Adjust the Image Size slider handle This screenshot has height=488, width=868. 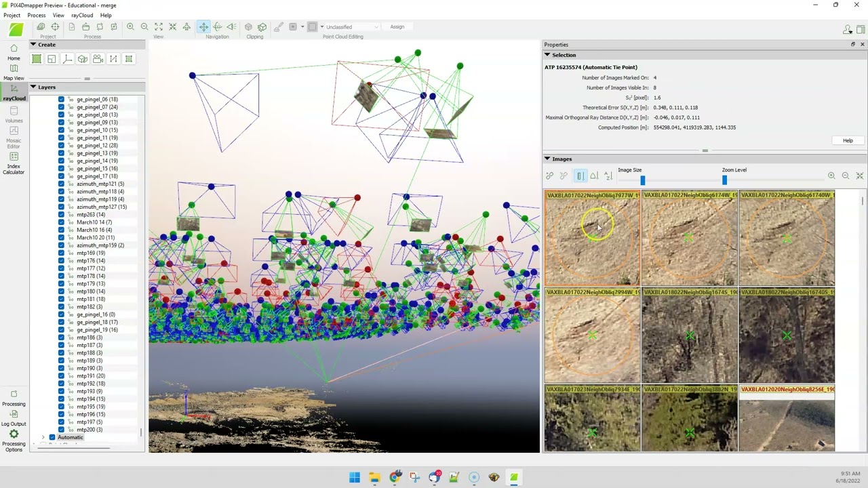click(x=643, y=180)
